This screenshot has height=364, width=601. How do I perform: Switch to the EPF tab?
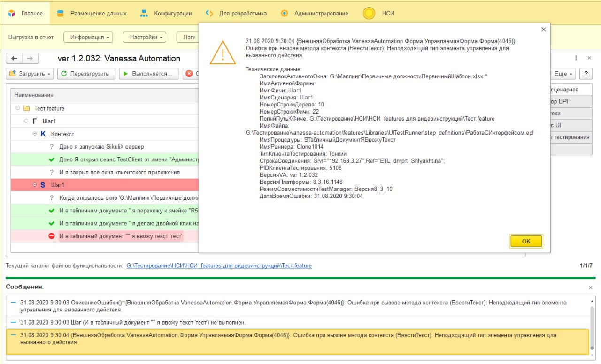(571, 101)
